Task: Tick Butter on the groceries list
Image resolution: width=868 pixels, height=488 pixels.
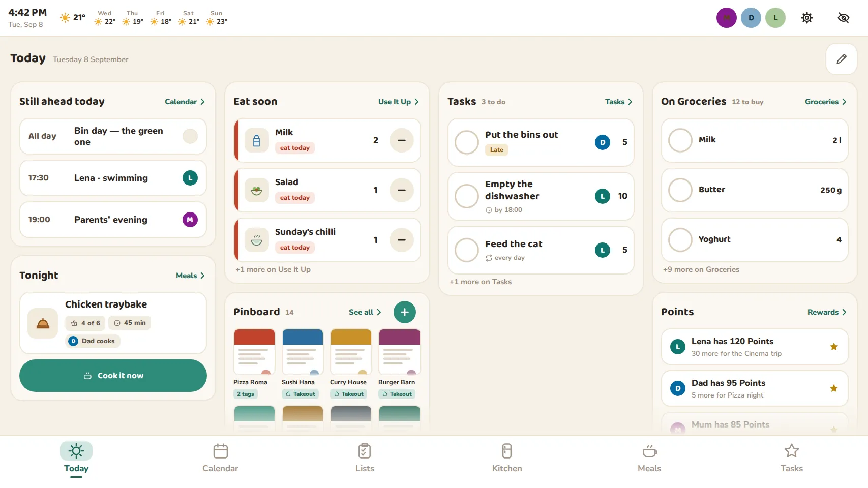Action: click(680, 190)
